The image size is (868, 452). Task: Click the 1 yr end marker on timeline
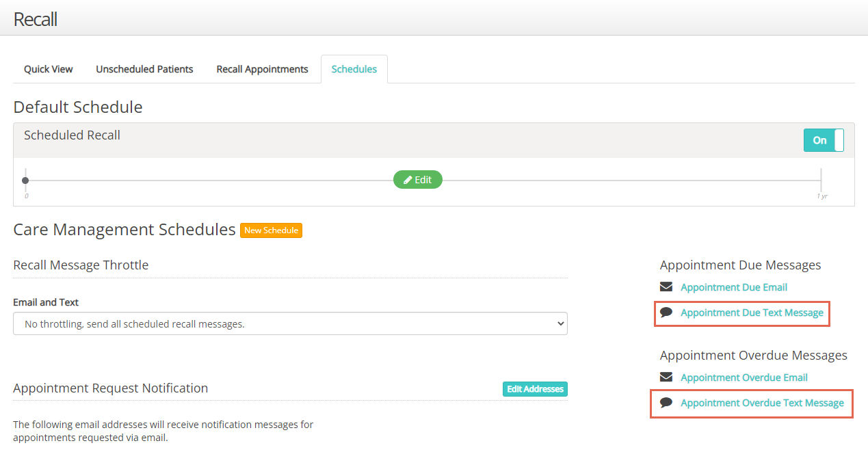pos(821,181)
